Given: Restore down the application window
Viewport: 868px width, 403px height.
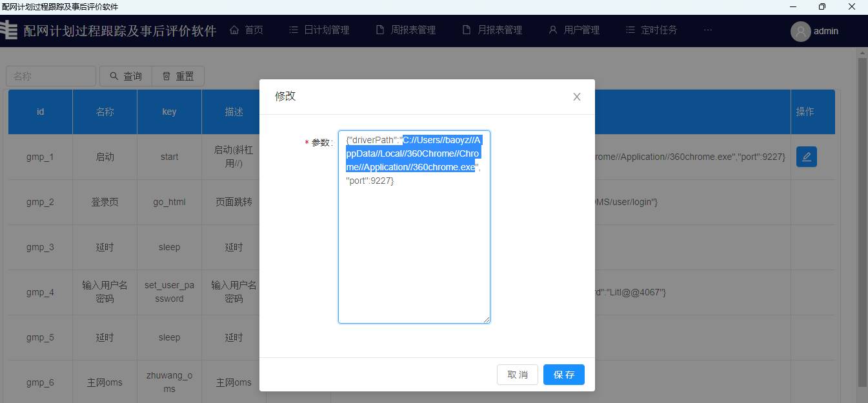Looking at the screenshot, I should tap(822, 7).
